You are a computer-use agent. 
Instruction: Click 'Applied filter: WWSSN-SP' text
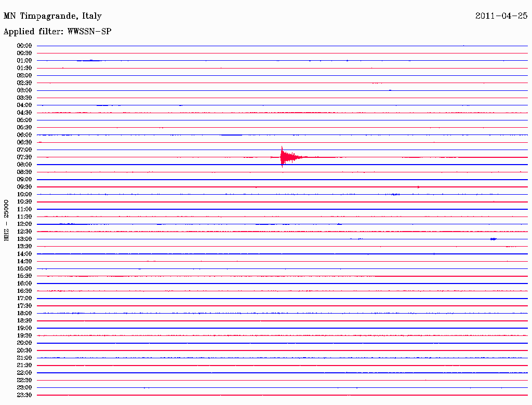pyautogui.click(x=57, y=32)
